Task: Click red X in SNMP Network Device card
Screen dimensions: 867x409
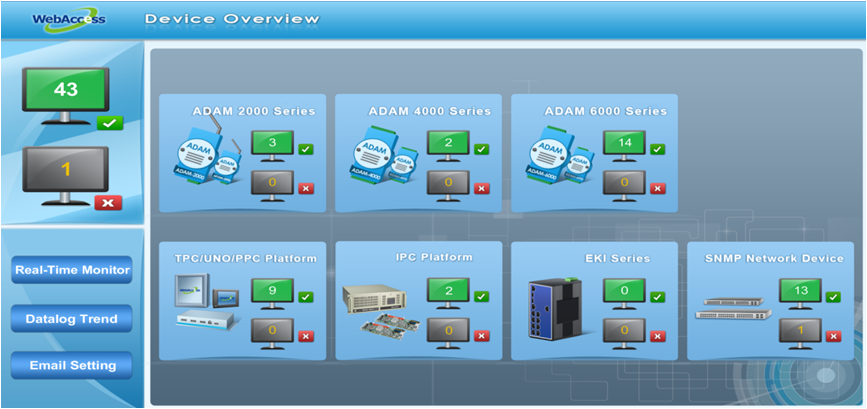Action: (834, 337)
